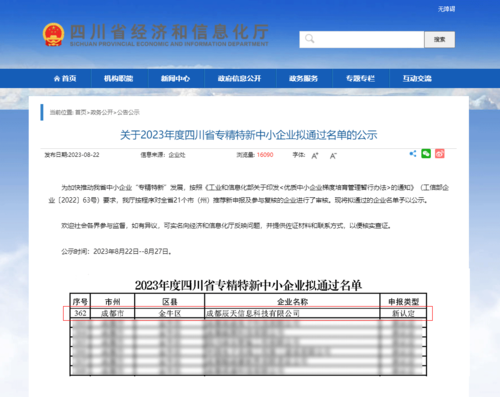Click the 公示时间 date line
This screenshot has height=397, width=500.
point(117,251)
